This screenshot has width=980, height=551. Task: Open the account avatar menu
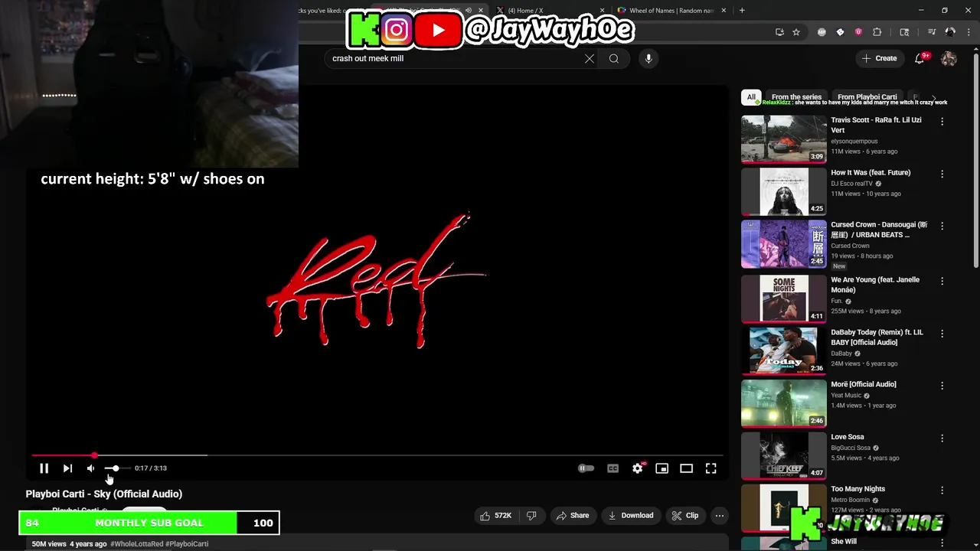(x=949, y=58)
